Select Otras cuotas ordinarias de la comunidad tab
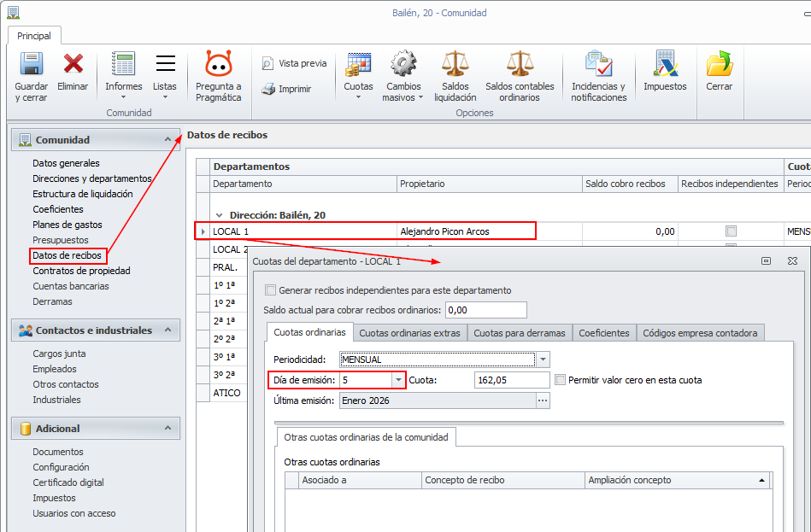This screenshot has width=811, height=532. (367, 437)
